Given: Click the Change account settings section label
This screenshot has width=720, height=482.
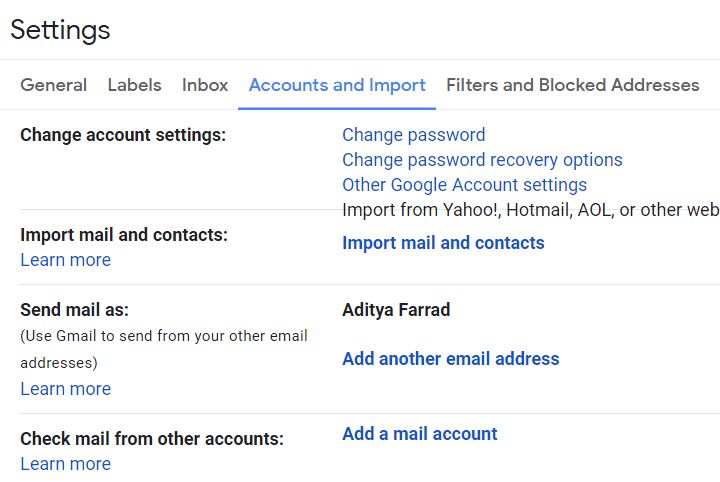Looking at the screenshot, I should pyautogui.click(x=123, y=135).
